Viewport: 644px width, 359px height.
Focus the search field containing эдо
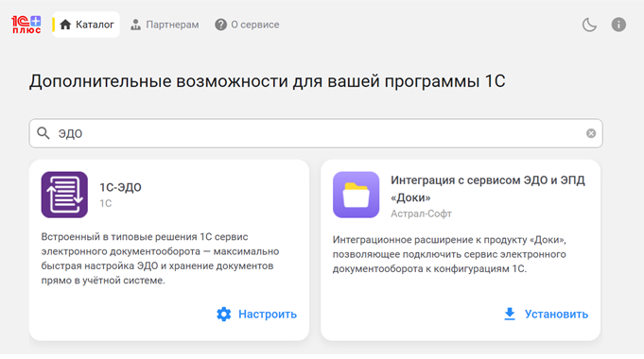point(316,133)
